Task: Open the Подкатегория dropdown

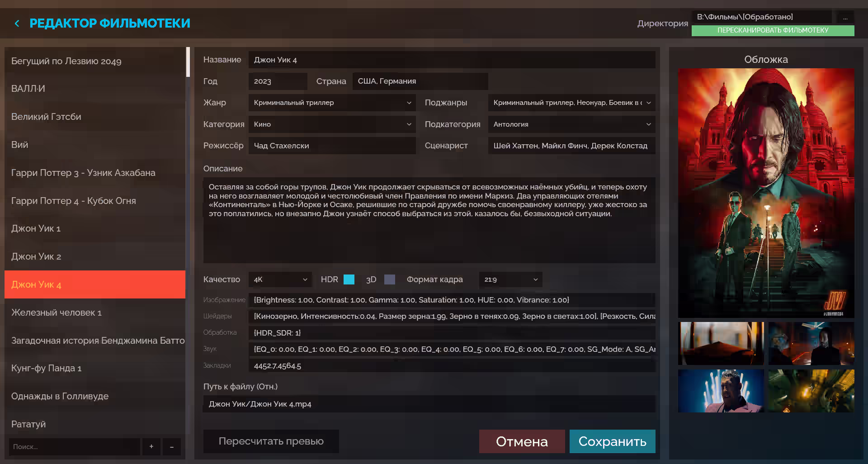Action: (572, 124)
